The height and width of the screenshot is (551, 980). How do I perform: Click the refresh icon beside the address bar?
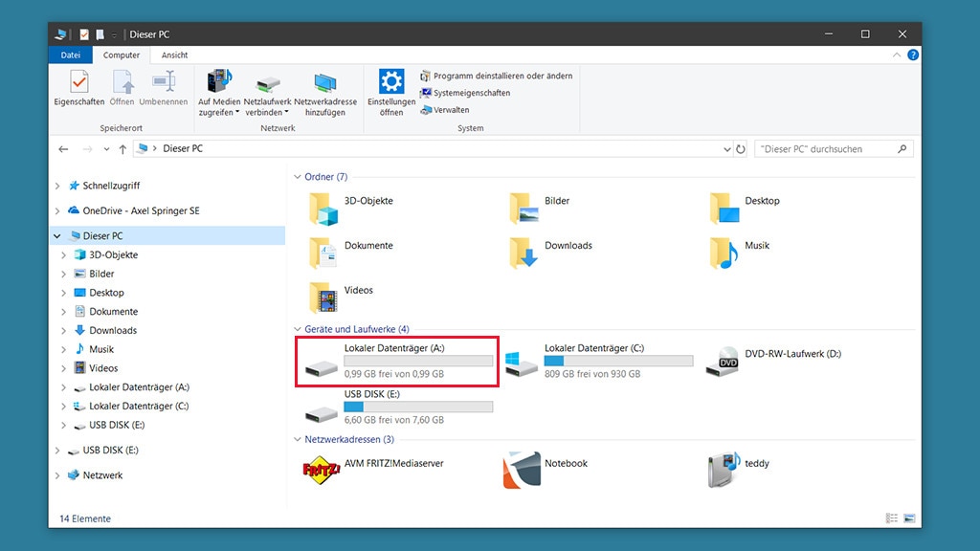(740, 148)
